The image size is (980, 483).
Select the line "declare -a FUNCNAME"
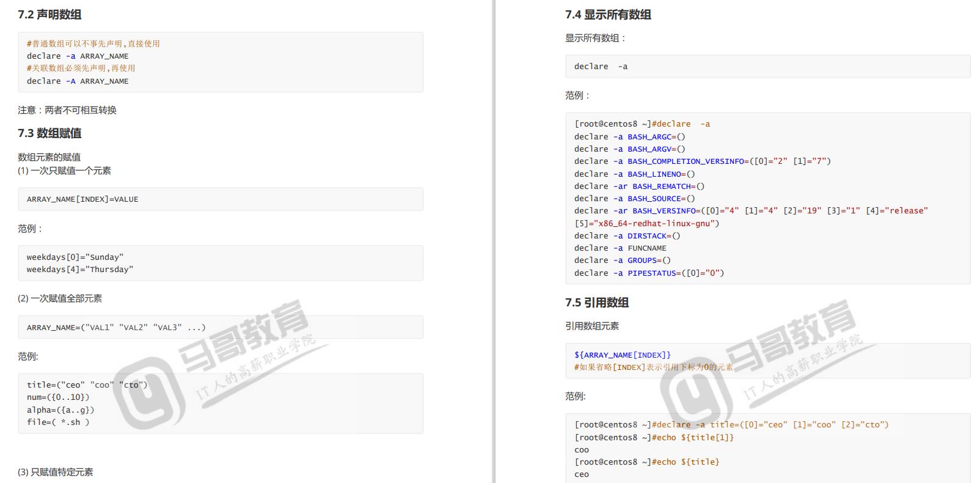(620, 248)
